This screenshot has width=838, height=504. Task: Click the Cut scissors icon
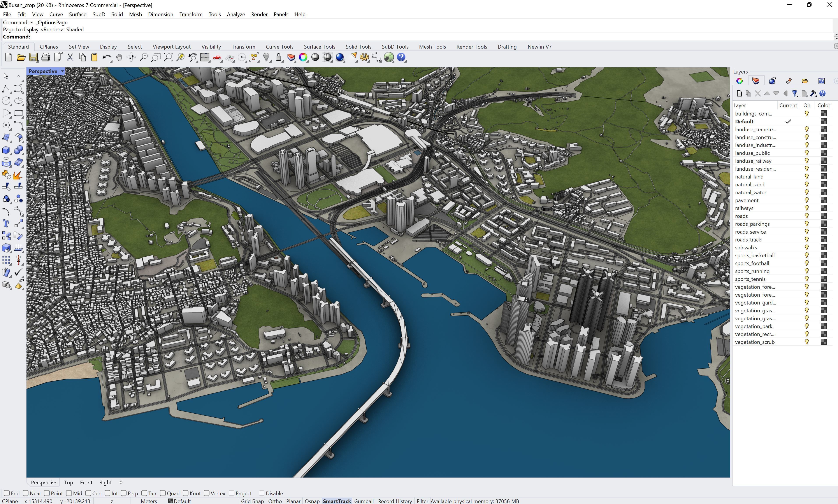[x=70, y=57]
